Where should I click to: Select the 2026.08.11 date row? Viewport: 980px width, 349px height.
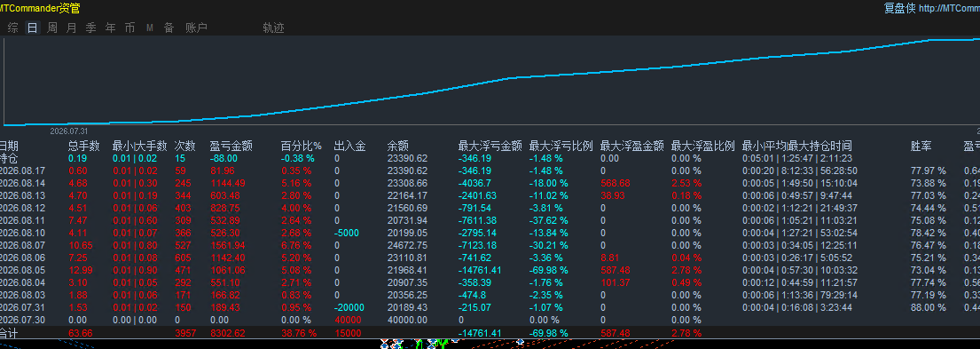[22, 221]
